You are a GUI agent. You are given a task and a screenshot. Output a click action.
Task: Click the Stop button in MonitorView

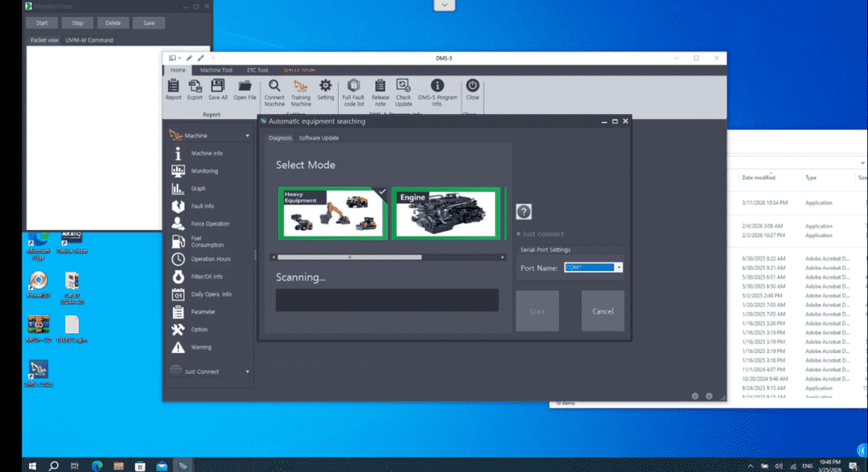[77, 23]
